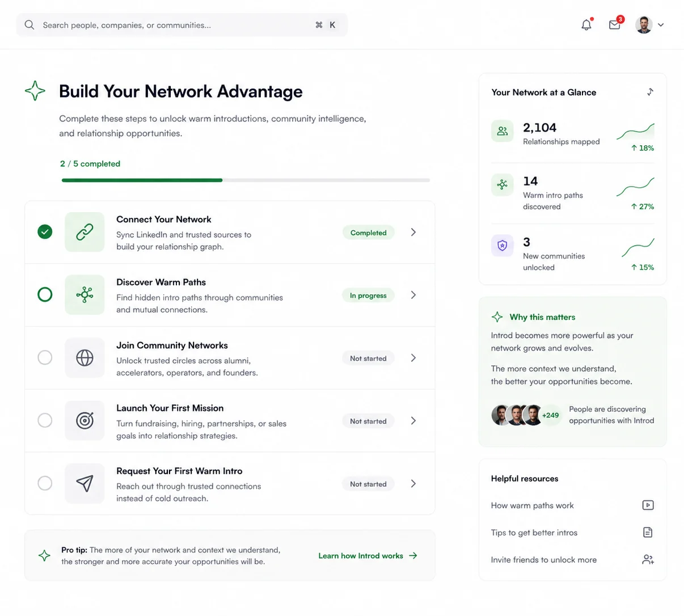Image resolution: width=684 pixels, height=616 pixels.
Task: Click the Connect Your Network title
Action: [163, 220]
